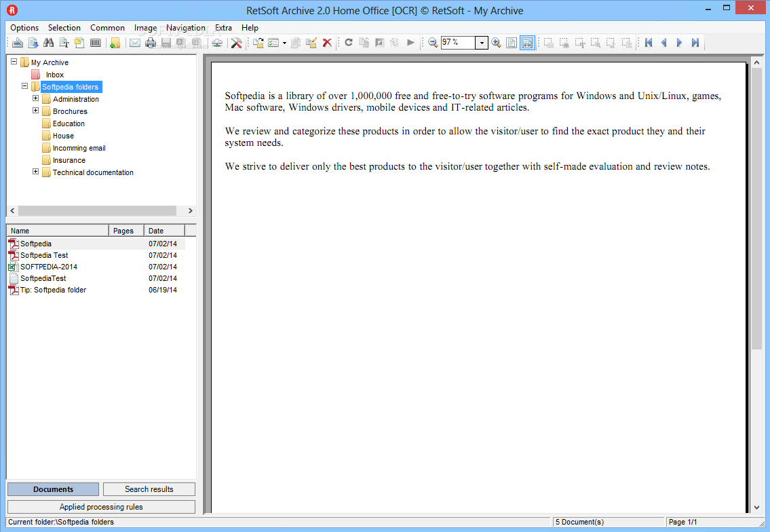The height and width of the screenshot is (532, 770).
Task: Switch to the Search results button
Action: [149, 489]
